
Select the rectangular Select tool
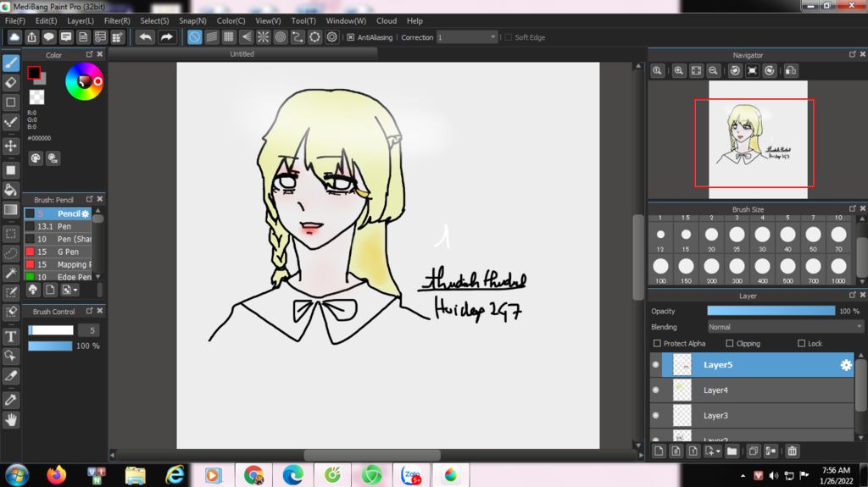(11, 234)
